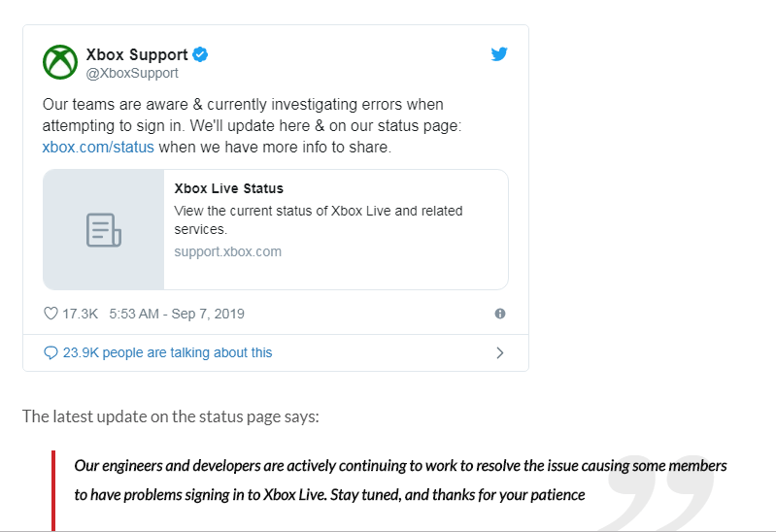
Task: Like the tweet with heart icon
Action: click(x=51, y=314)
